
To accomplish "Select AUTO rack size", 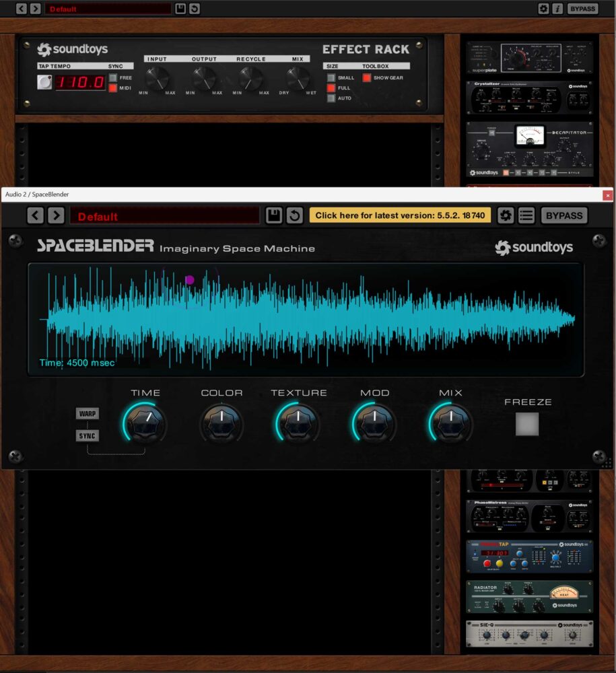I will coord(331,98).
